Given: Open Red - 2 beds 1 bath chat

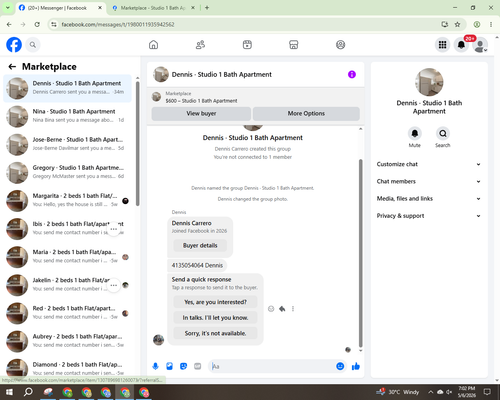Looking at the screenshot, I should (67, 313).
